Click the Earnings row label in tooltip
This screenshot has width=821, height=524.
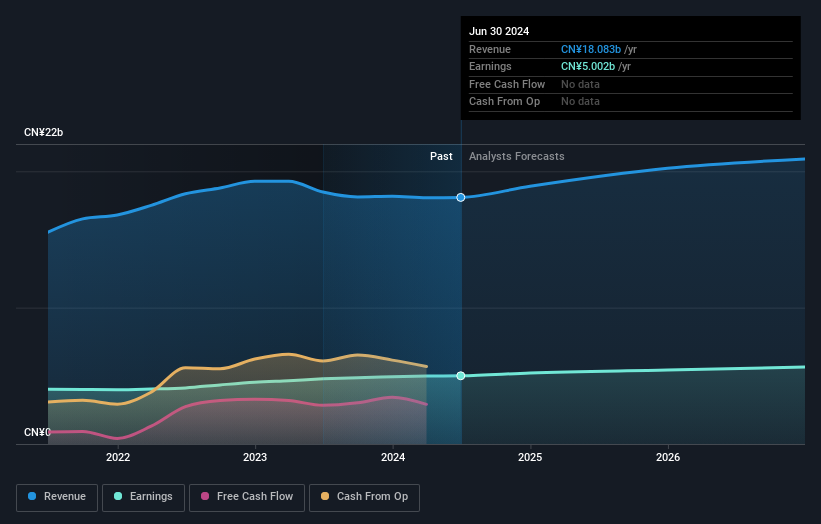(490, 66)
